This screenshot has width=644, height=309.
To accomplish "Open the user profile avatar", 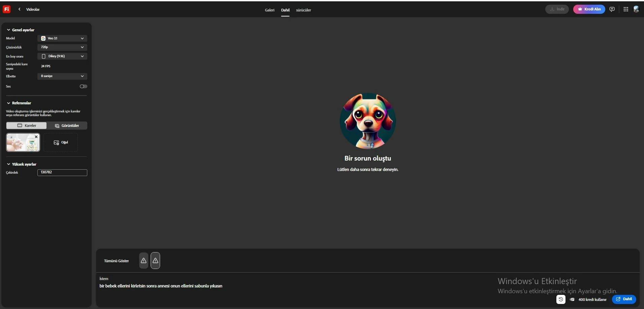I will tap(636, 9).
